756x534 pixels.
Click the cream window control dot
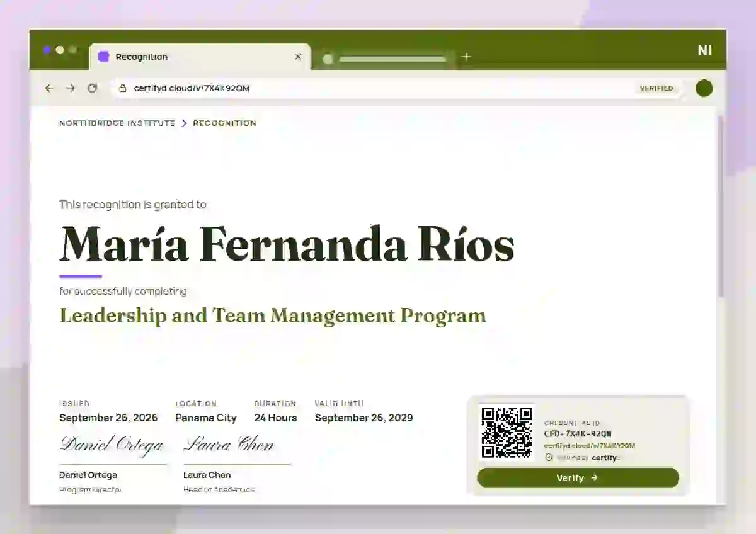coord(60,50)
